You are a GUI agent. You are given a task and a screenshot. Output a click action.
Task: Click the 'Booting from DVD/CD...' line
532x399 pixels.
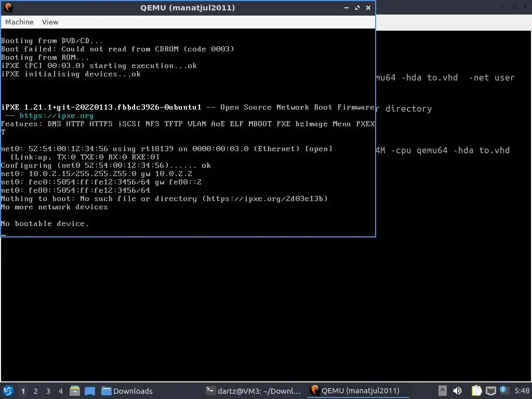51,41
